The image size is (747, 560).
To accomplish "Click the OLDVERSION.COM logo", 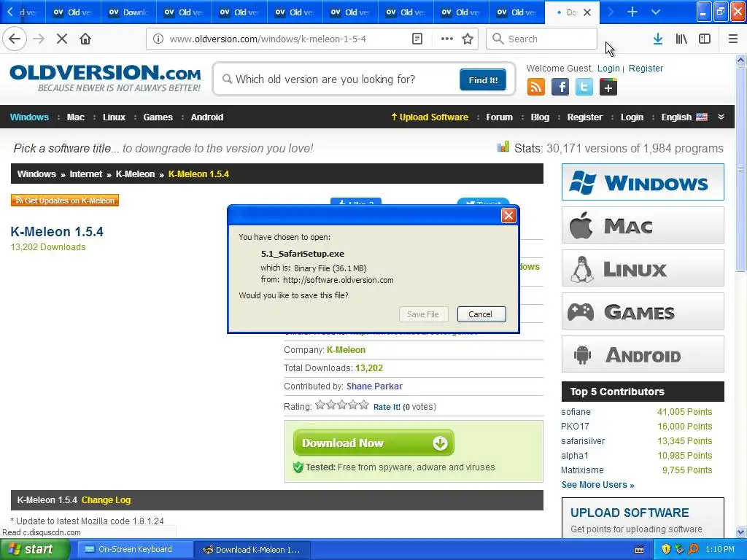I will (105, 79).
